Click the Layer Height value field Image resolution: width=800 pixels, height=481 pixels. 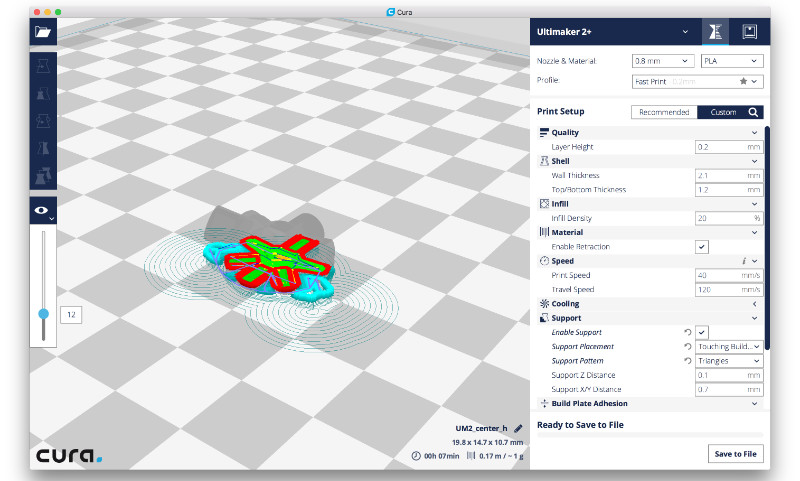click(729, 147)
